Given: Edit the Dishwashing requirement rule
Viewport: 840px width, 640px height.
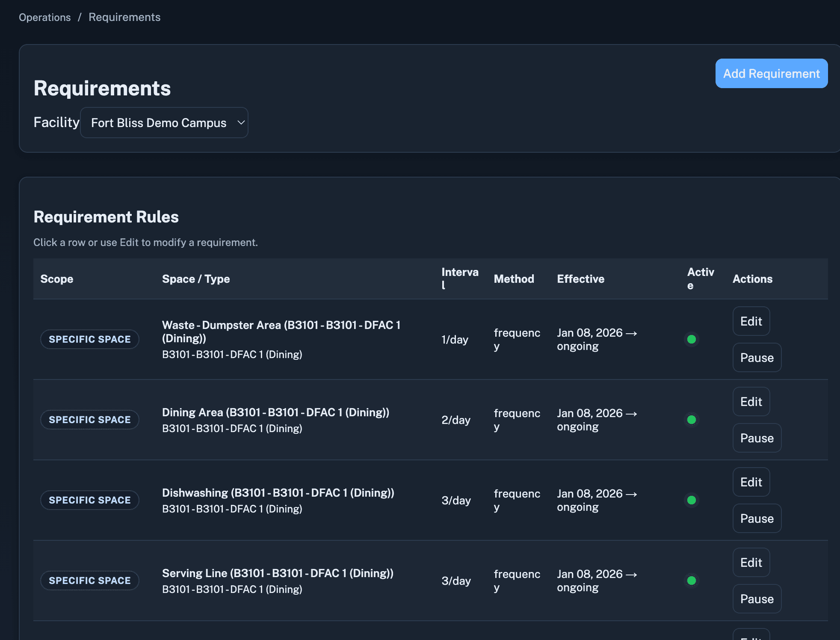Looking at the screenshot, I should click(x=751, y=482).
